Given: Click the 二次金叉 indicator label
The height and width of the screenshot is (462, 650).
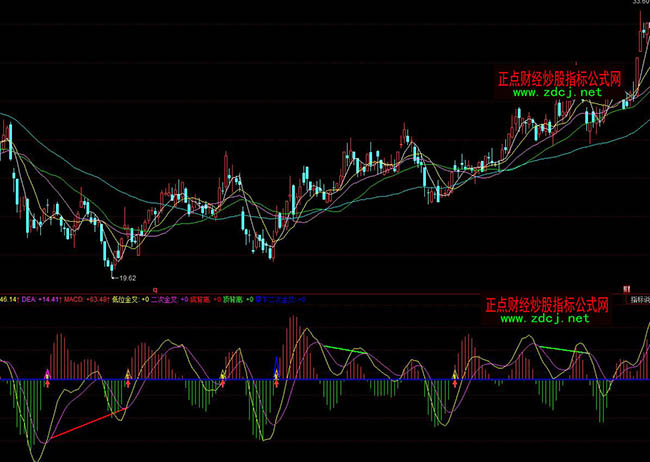Looking at the screenshot, I should point(163,298).
